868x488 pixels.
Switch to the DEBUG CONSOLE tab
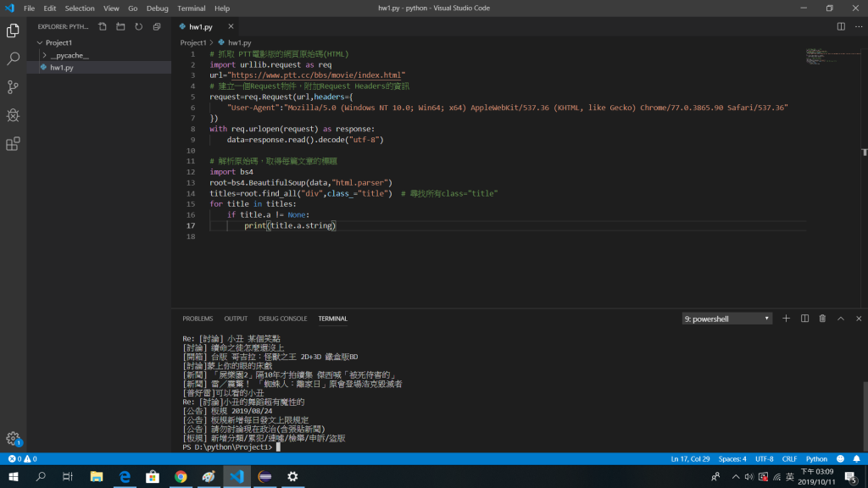283,319
